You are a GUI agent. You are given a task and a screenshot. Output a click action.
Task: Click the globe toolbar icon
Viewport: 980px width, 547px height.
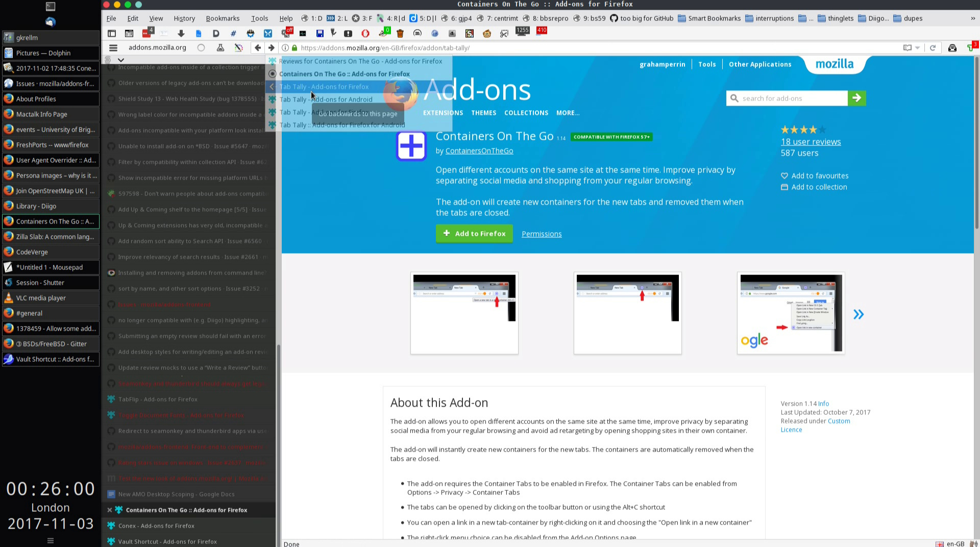(x=435, y=34)
